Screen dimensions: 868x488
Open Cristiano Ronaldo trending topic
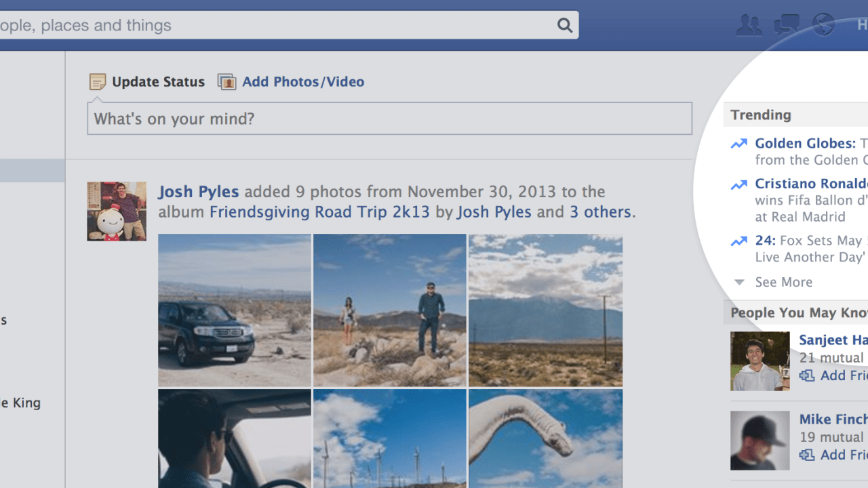(x=811, y=184)
